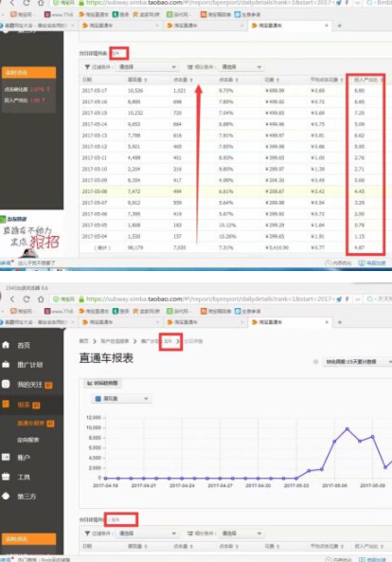Select the 我的关注 sidebar icon

[x=6, y=384]
